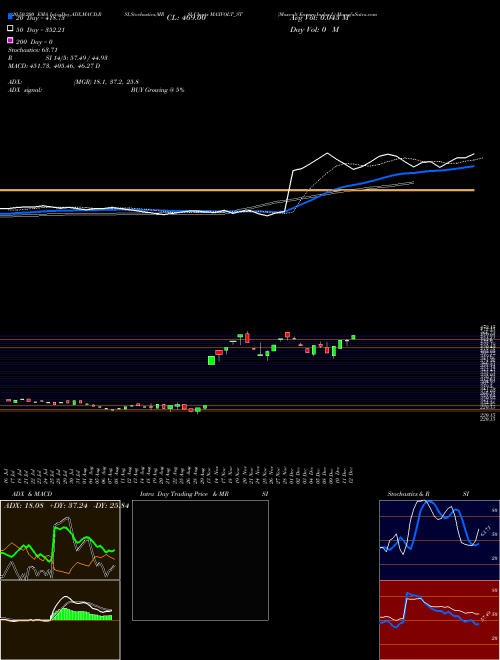Viewport: 500px width, 660px height.
Task: Click the first large green gap-up candlestick
Action: click(212, 360)
